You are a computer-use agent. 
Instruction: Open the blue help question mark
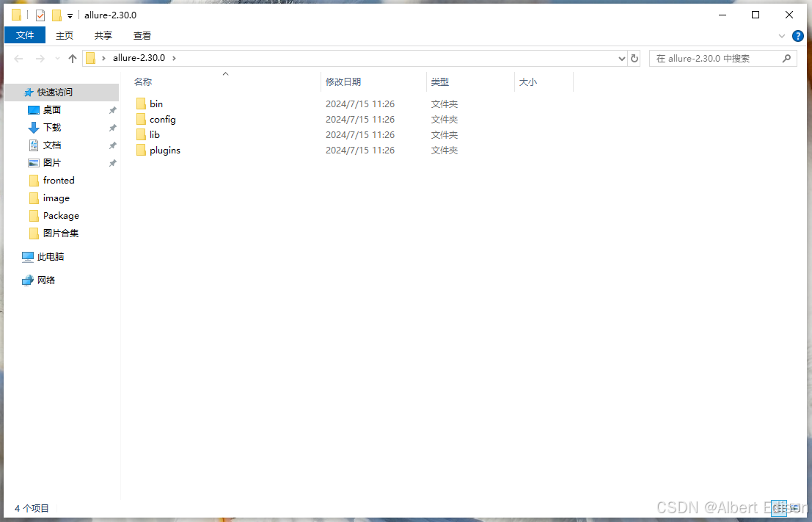click(x=798, y=36)
